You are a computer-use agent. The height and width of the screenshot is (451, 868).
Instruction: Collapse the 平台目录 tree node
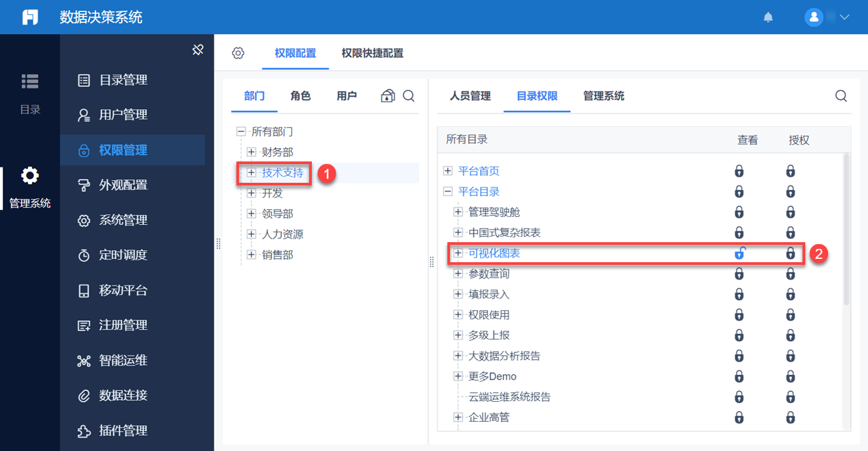click(447, 192)
